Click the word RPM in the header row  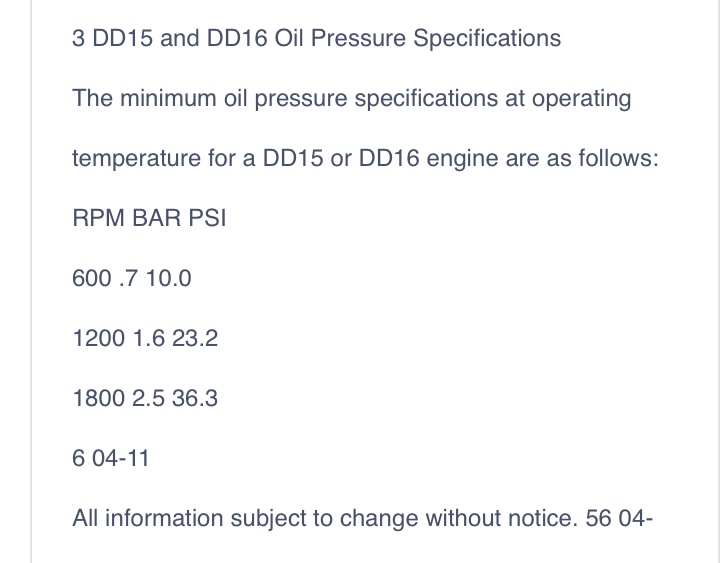tap(98, 218)
